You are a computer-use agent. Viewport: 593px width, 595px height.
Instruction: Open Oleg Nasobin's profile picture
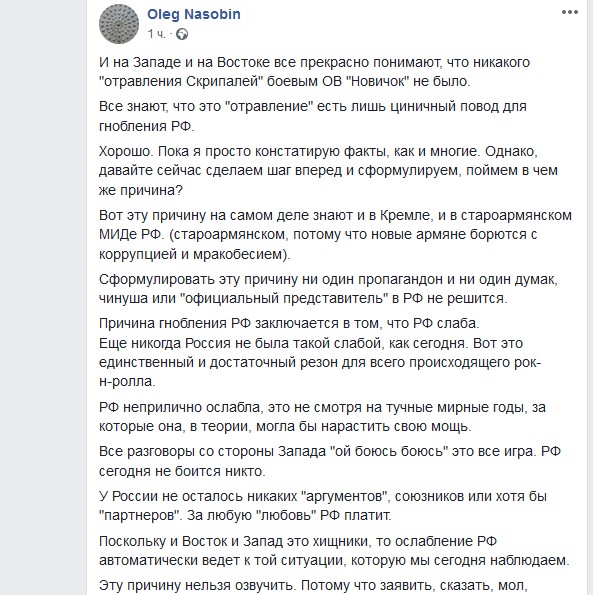pyautogui.click(x=119, y=24)
